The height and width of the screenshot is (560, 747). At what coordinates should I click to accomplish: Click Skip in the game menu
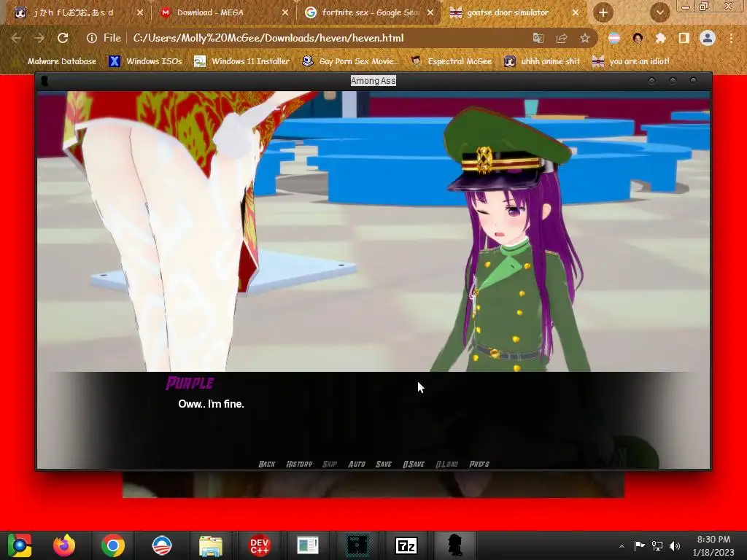pyautogui.click(x=330, y=464)
